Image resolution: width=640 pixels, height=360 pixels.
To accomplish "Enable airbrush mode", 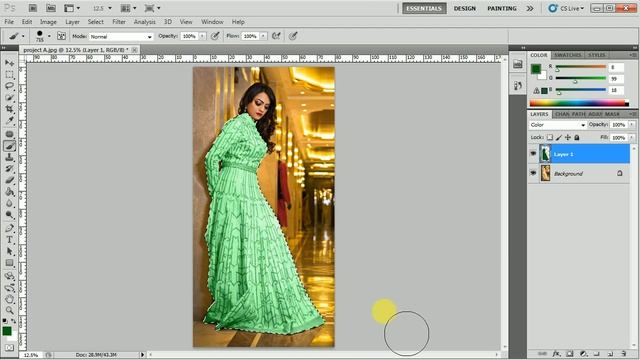I will tap(276, 36).
